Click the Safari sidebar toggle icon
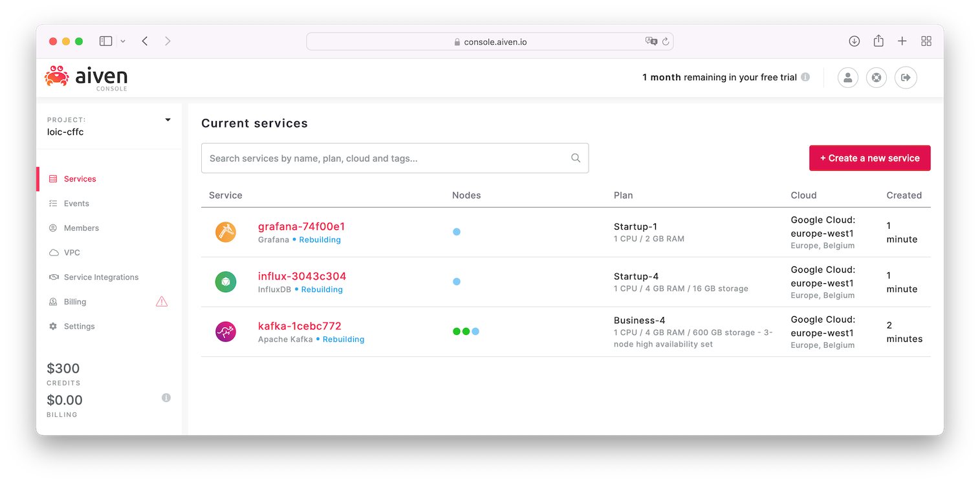 coord(105,41)
